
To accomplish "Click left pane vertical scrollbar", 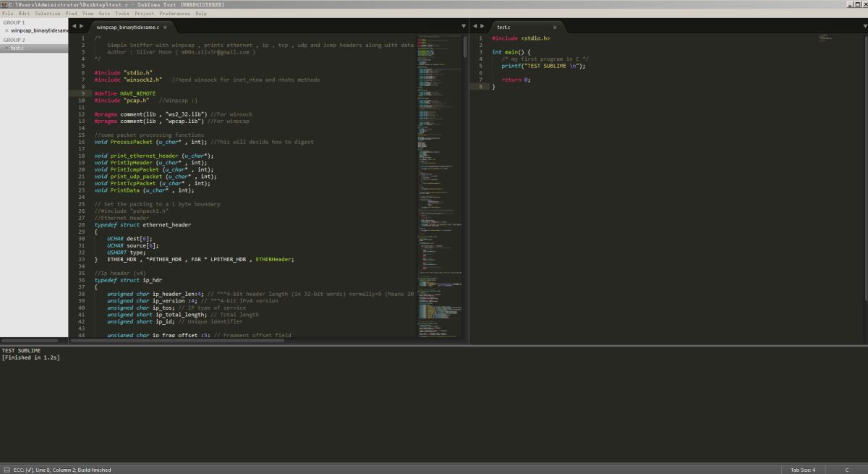I will click(x=465, y=46).
